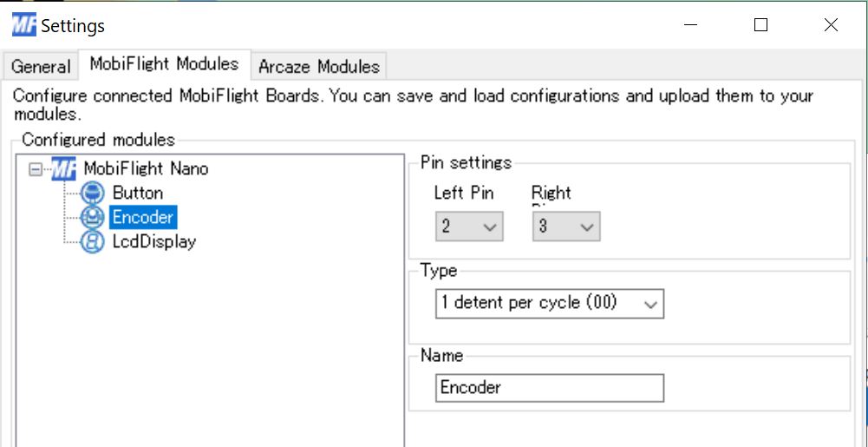Open the Left Pin dropdown
868x447 pixels.
click(469, 226)
